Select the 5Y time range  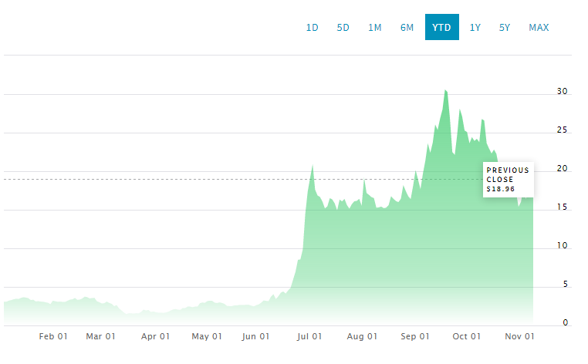point(505,28)
